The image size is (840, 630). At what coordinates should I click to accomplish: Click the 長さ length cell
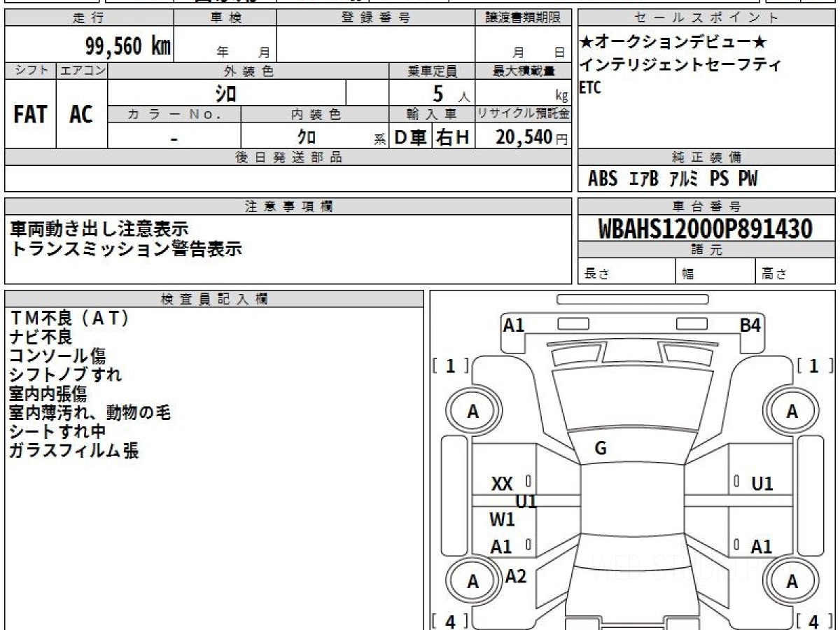(627, 272)
